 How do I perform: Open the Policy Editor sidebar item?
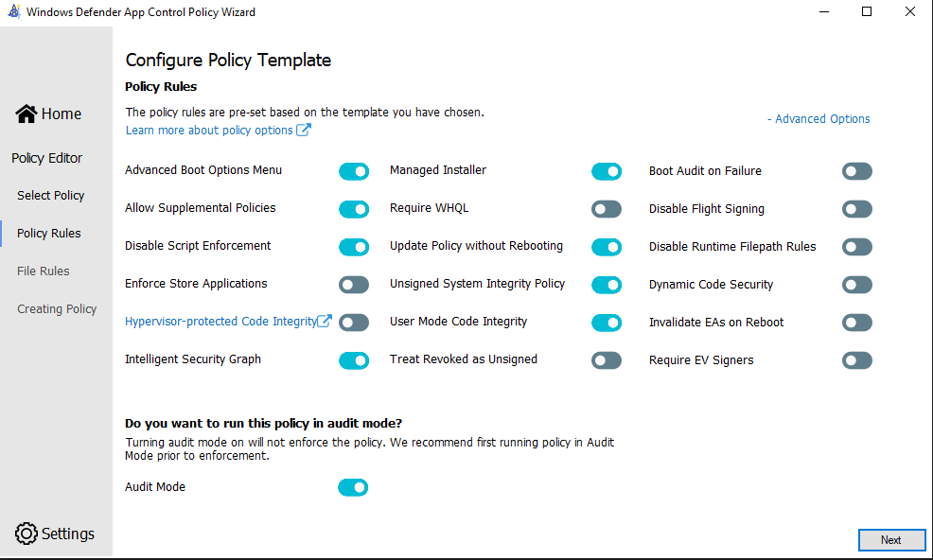46,158
